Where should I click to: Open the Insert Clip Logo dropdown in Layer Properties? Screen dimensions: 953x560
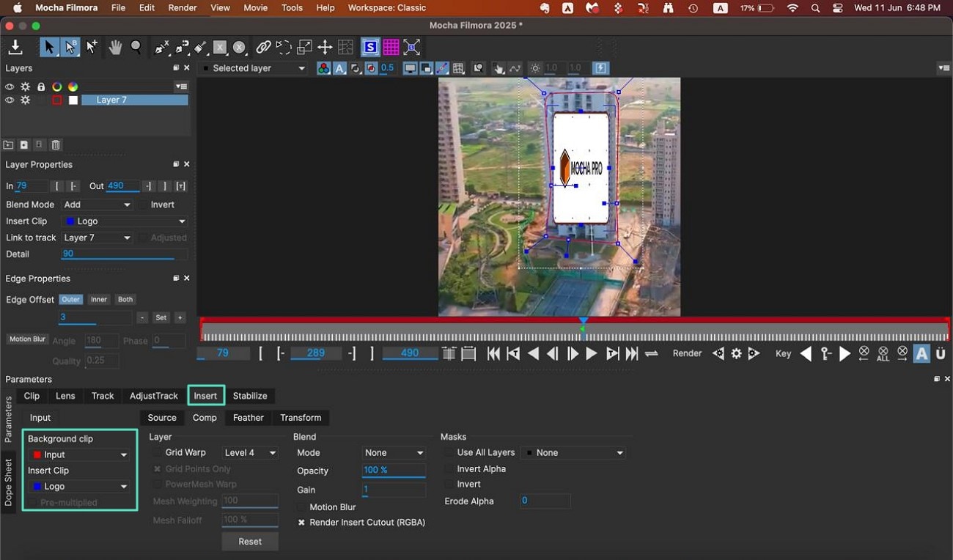(125, 221)
